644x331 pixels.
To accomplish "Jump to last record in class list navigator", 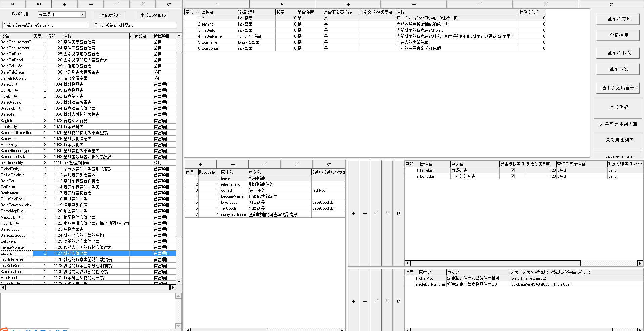I will [39, 4].
